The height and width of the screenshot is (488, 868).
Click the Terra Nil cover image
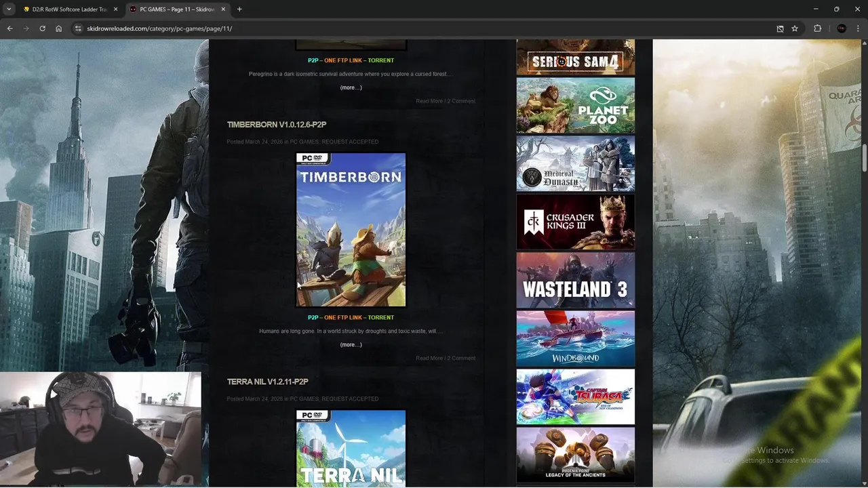(351, 449)
